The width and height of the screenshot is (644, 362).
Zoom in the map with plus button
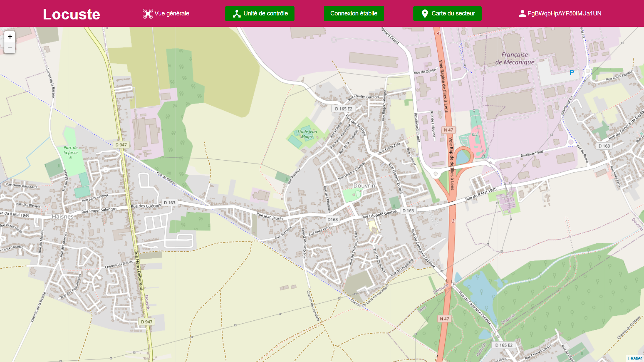[10, 37]
